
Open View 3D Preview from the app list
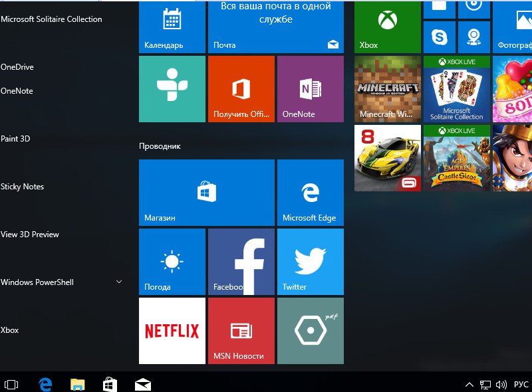point(29,235)
